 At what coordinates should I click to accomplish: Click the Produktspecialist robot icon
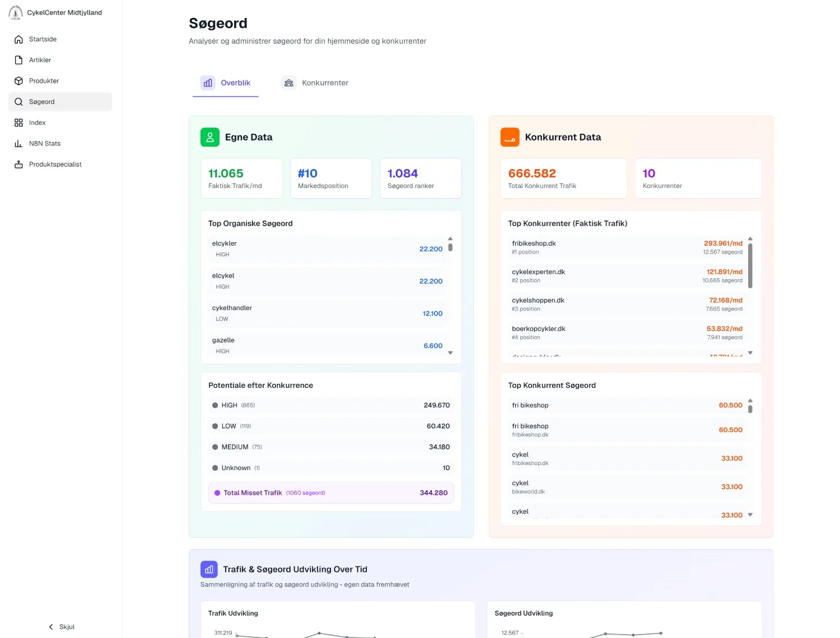coord(18,165)
